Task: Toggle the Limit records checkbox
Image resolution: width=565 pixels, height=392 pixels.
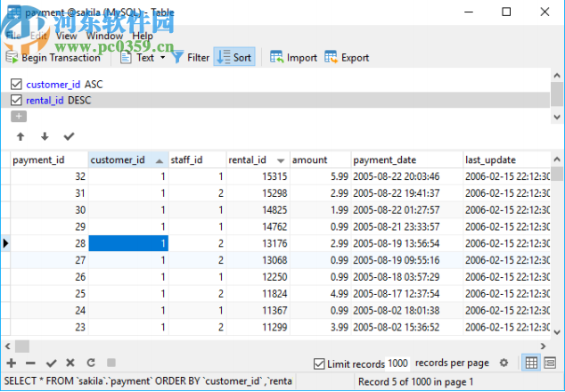Action: point(319,364)
